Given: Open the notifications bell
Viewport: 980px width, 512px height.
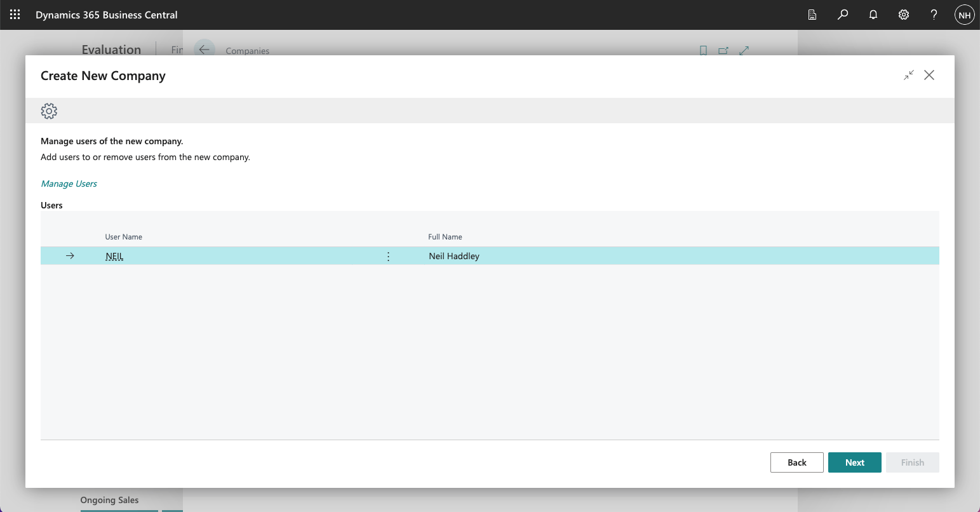Looking at the screenshot, I should pyautogui.click(x=873, y=15).
